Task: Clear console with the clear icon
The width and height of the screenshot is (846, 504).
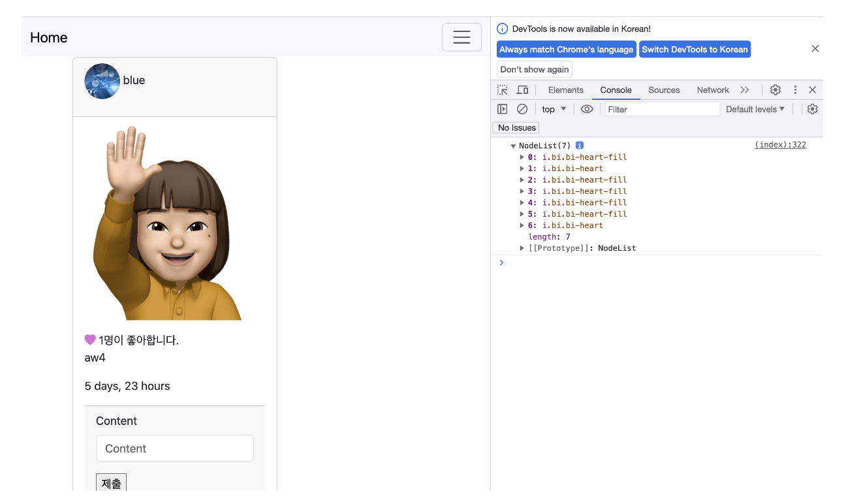Action: (522, 109)
